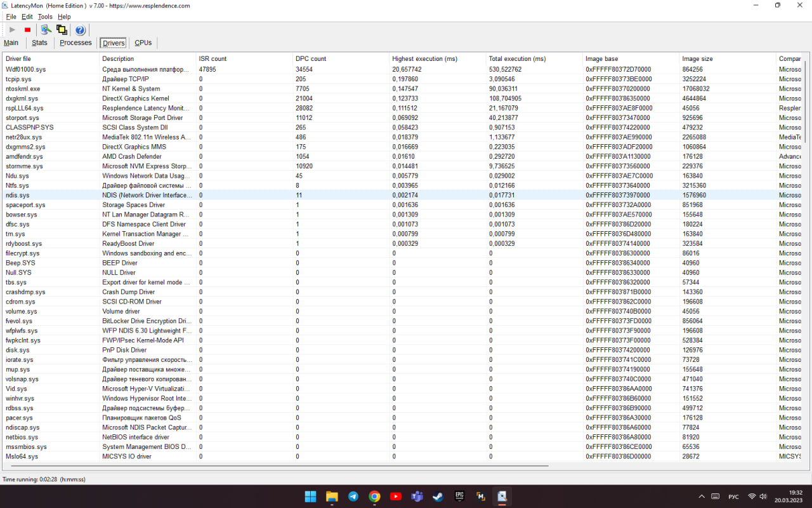Select the ndis.sys driver row

pos(402,195)
